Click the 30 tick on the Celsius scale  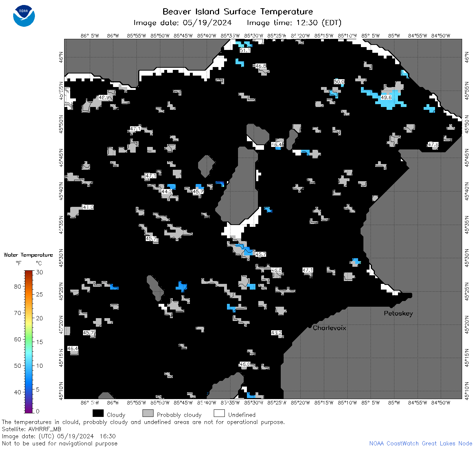tap(40, 272)
